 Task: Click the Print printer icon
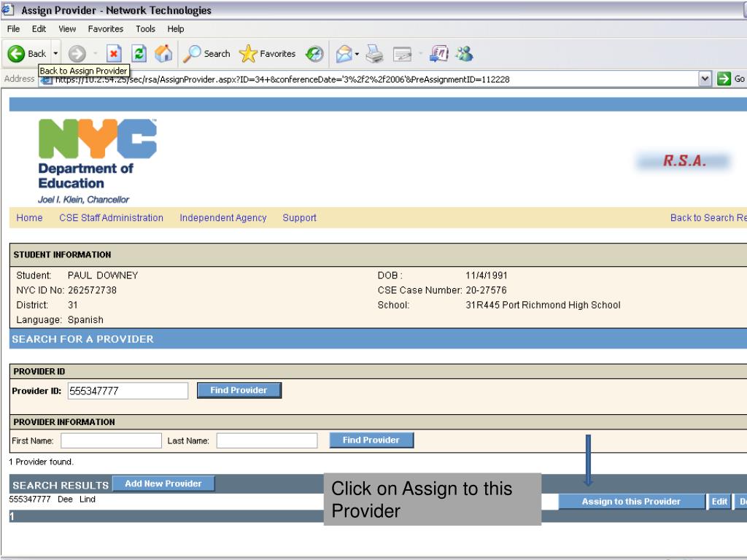374,54
